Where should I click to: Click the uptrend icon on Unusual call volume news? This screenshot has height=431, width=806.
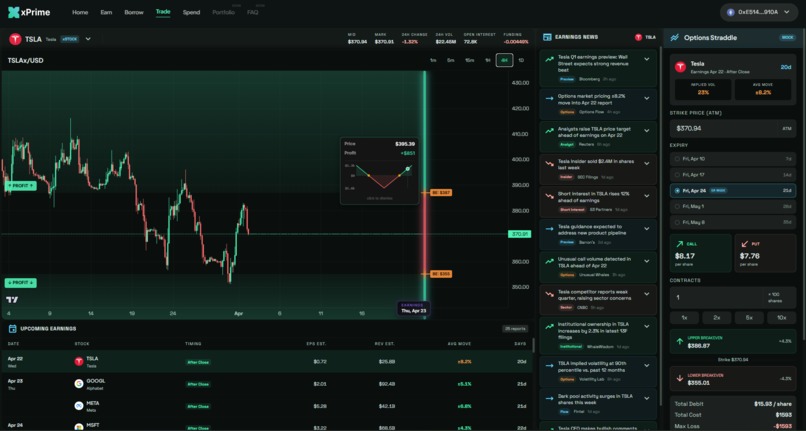[549, 261]
